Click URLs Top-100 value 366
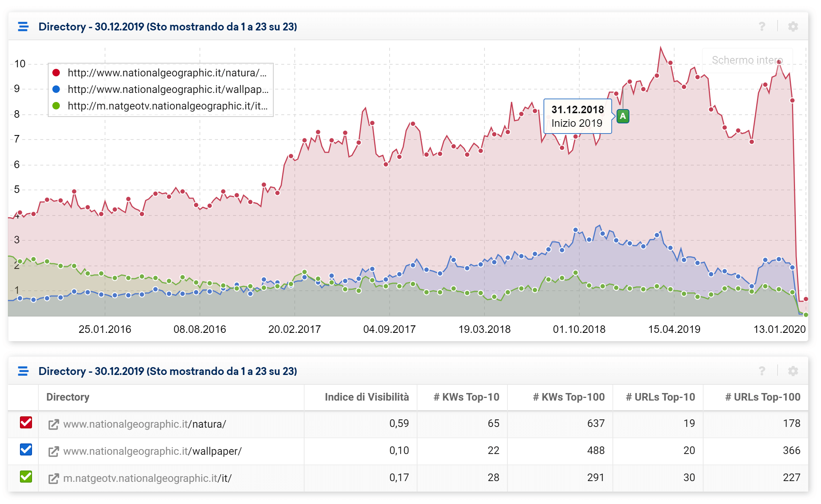 pyautogui.click(x=792, y=451)
